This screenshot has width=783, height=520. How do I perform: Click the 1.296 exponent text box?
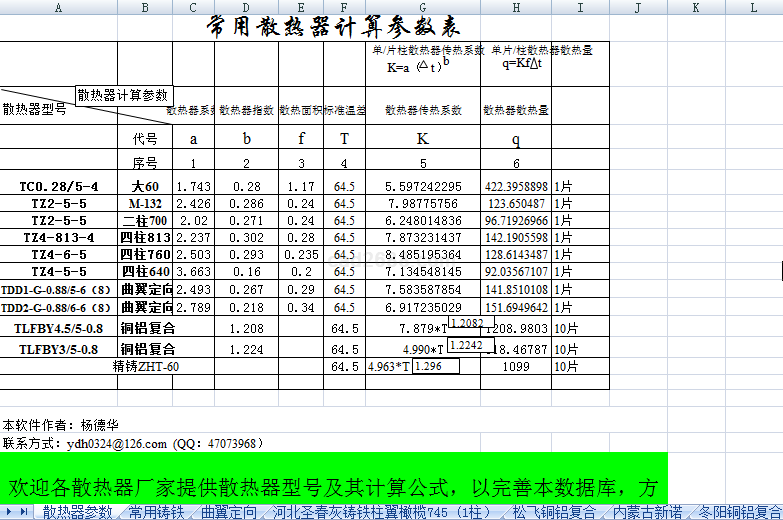tap(435, 366)
